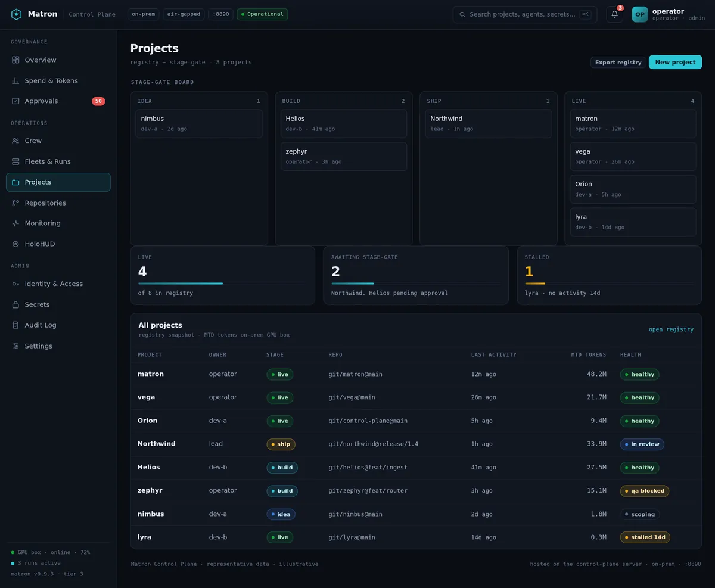Image resolution: width=715 pixels, height=588 pixels.
Task: Open the Spend & Tokens page
Action: [x=58, y=81]
